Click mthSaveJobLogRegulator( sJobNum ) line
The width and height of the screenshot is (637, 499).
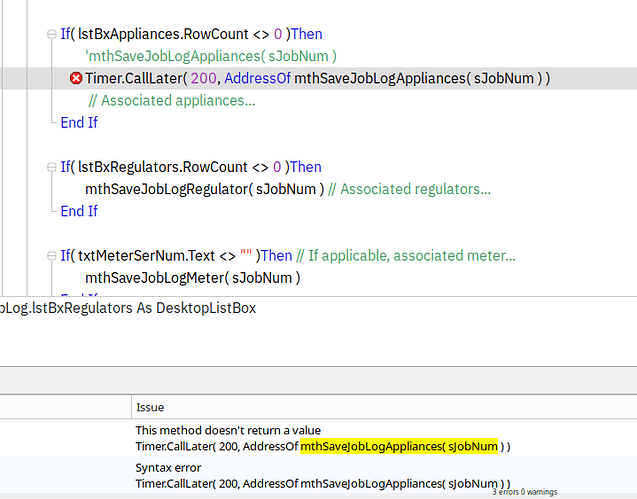[204, 189]
